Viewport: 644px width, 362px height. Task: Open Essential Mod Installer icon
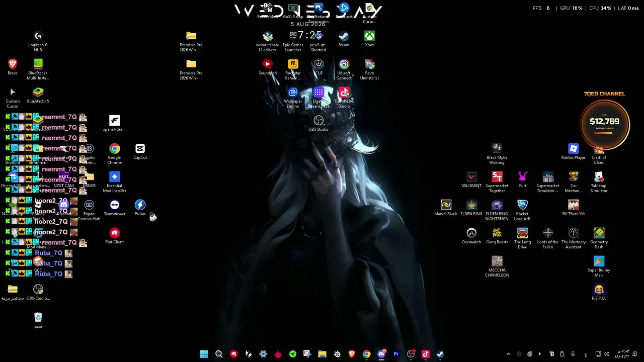point(114,177)
